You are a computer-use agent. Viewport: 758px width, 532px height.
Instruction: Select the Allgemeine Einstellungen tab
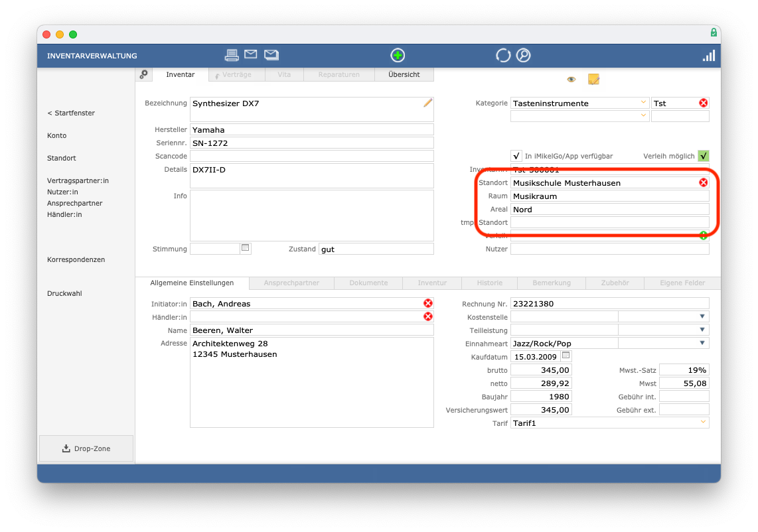click(x=192, y=283)
